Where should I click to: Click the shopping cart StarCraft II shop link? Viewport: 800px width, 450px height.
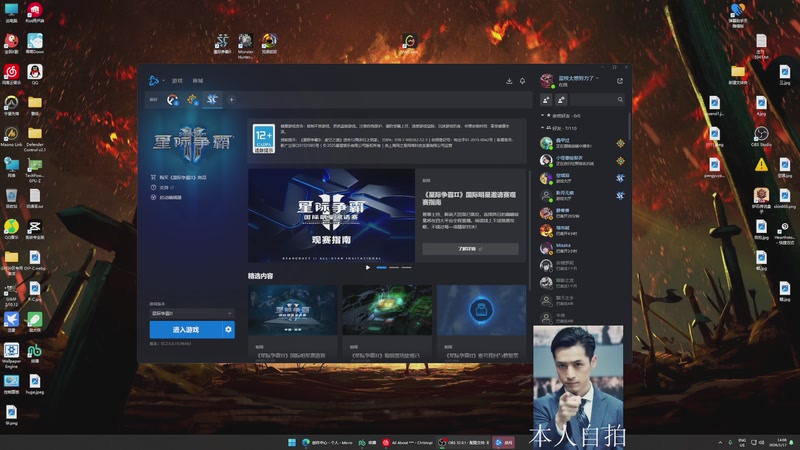click(x=179, y=177)
